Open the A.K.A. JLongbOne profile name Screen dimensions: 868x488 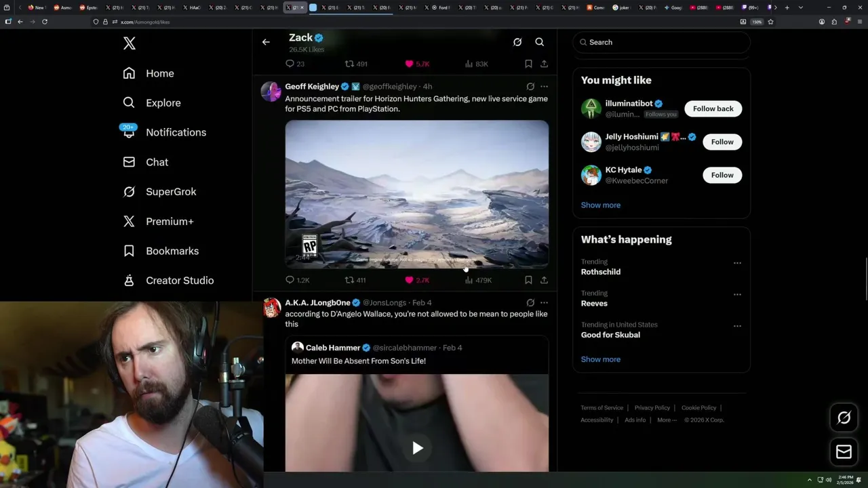click(x=317, y=303)
